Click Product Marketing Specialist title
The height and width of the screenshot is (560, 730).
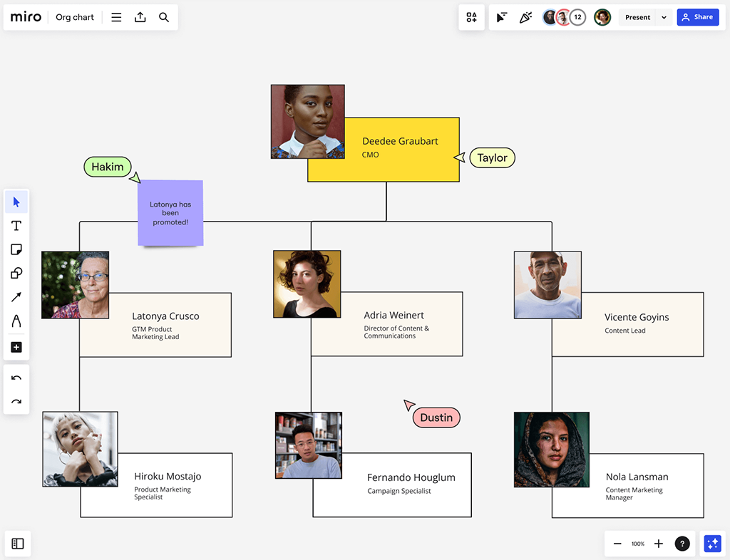[x=163, y=493]
